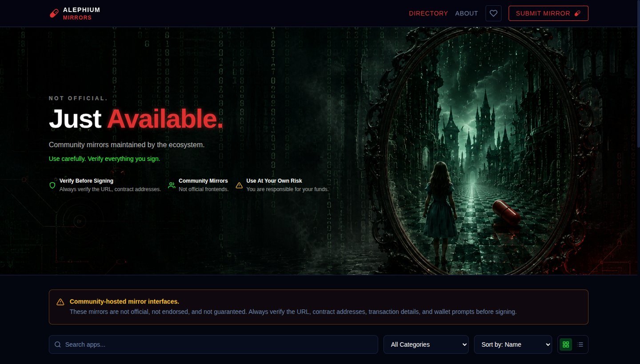Click the warning triangle beside Use At Your Own Risk
This screenshot has width=640, height=364.
pyautogui.click(x=239, y=185)
